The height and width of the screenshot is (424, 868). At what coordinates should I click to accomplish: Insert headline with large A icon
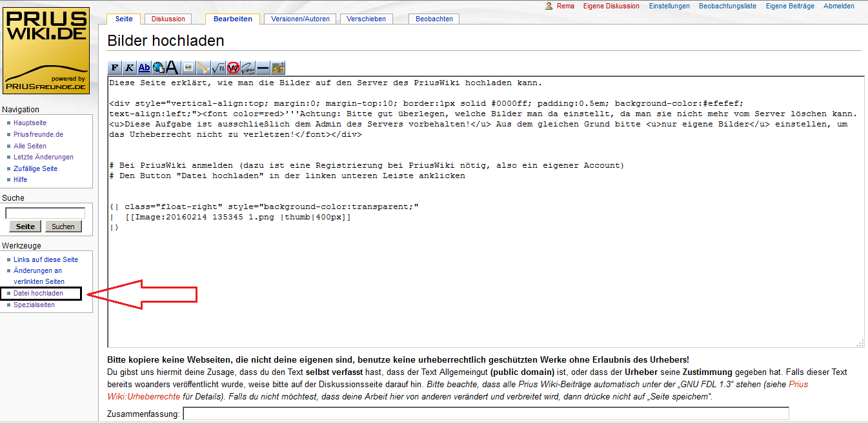point(172,67)
